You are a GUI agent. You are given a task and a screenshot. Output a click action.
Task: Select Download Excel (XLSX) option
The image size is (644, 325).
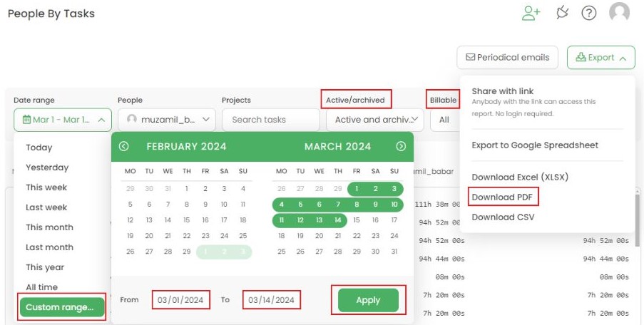(520, 177)
